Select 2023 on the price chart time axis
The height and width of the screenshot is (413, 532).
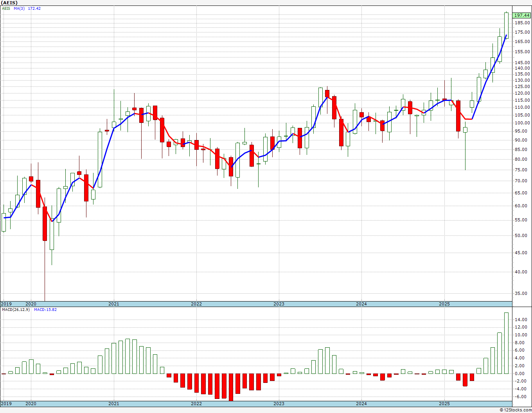279,304
